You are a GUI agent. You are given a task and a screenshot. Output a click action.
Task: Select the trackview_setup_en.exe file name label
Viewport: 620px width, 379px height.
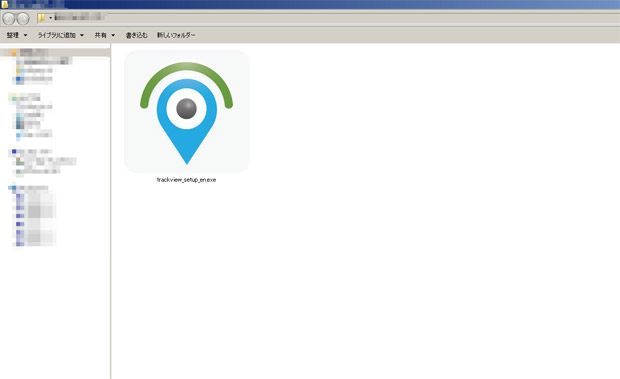[186, 180]
